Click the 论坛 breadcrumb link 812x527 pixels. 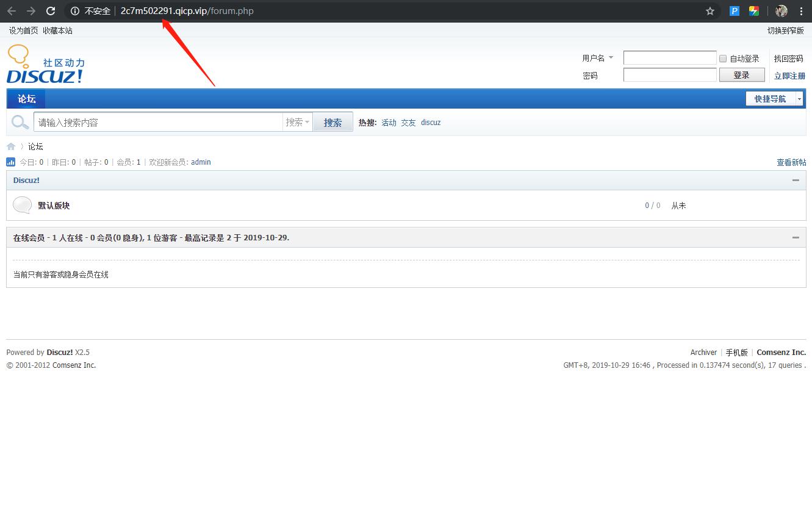(x=35, y=146)
